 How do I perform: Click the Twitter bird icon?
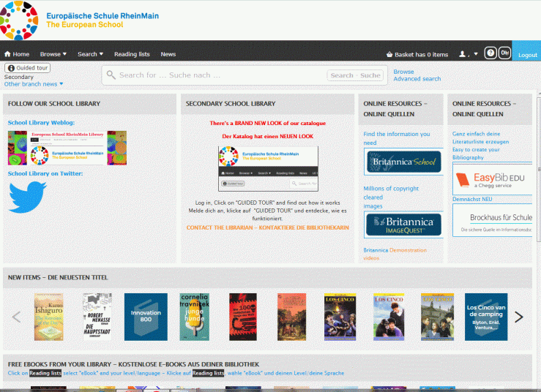[27, 197]
